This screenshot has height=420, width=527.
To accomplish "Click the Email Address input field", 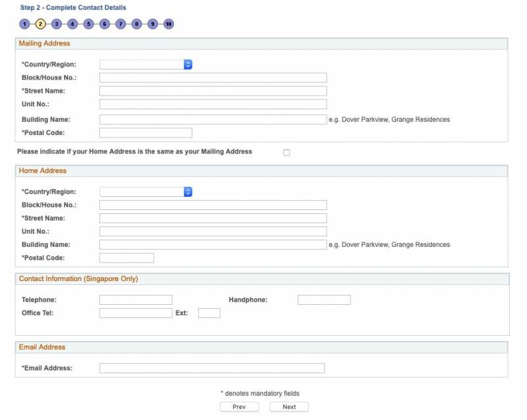I will [x=211, y=368].
